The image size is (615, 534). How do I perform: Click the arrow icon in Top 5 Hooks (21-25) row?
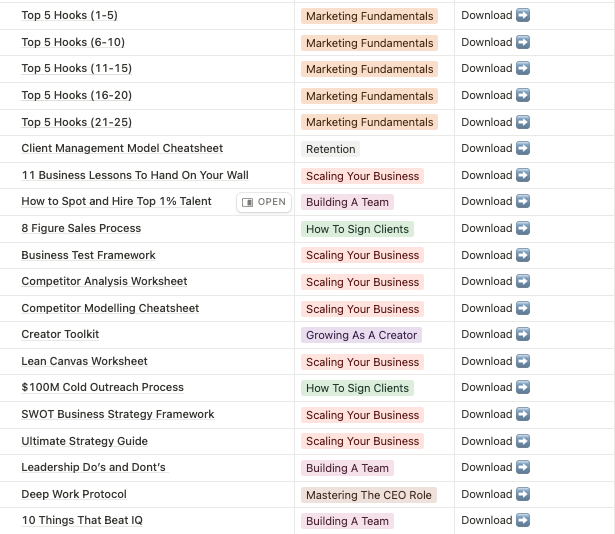tap(523, 122)
